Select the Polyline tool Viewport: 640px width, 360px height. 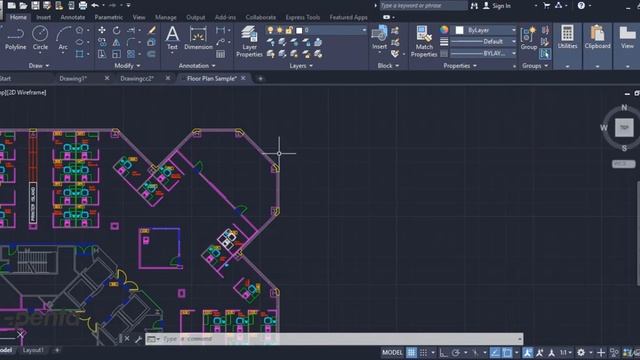pyautogui.click(x=16, y=38)
